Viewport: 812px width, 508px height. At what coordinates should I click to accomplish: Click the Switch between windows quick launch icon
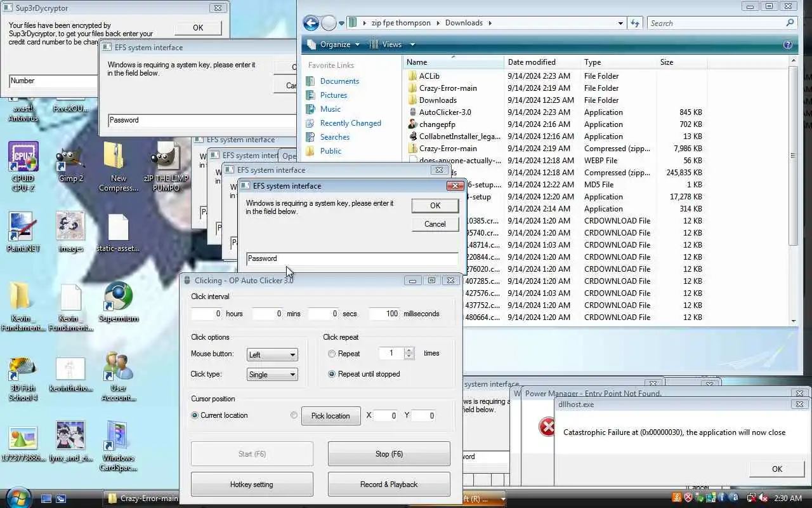[x=61, y=498]
